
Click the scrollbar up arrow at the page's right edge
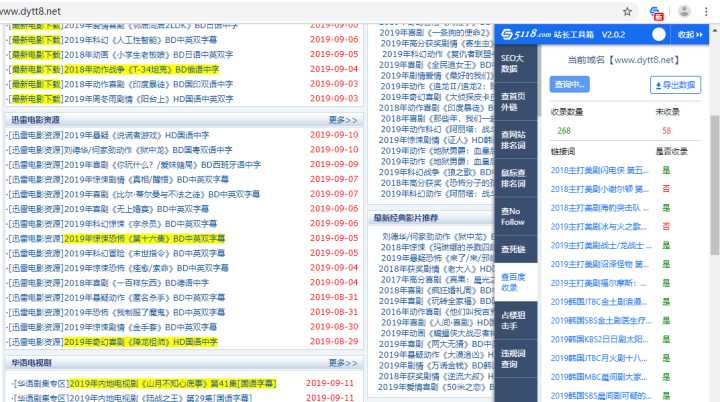[x=714, y=30]
